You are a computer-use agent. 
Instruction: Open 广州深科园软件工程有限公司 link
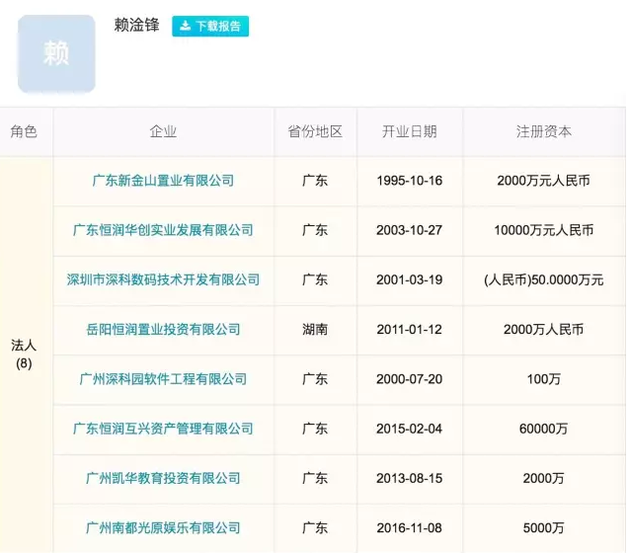[163, 379]
